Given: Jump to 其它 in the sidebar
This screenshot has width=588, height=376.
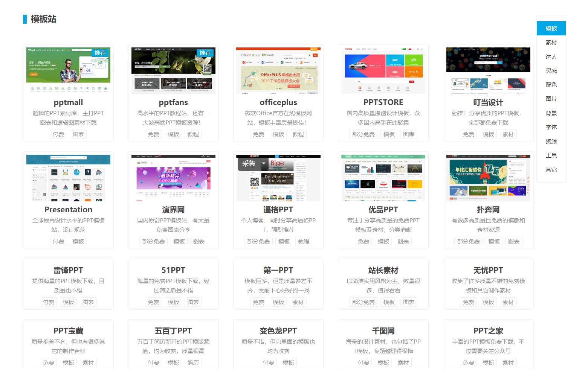Looking at the screenshot, I should [551, 170].
